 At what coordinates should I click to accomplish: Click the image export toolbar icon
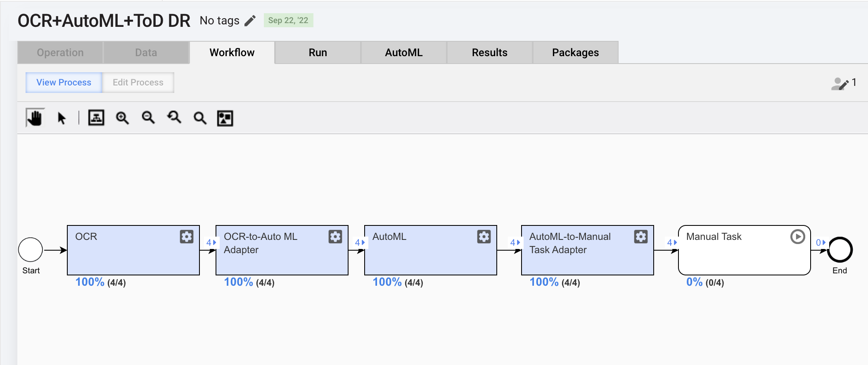tap(225, 119)
